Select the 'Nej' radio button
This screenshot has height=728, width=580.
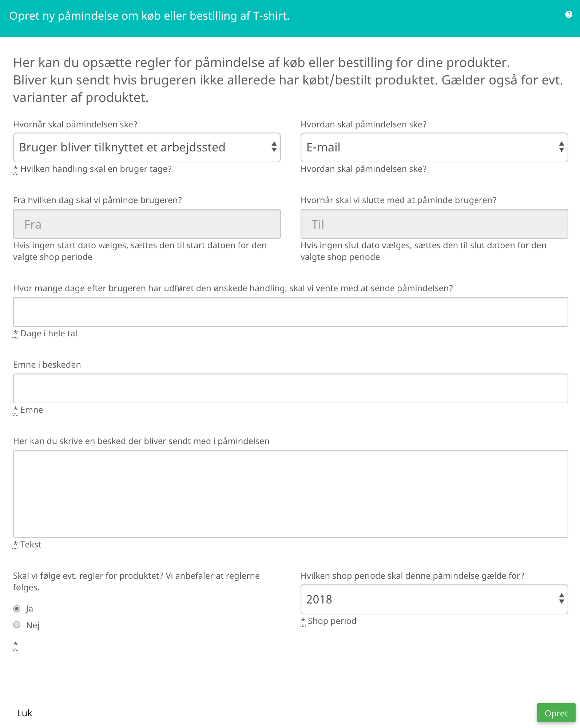pos(17,625)
